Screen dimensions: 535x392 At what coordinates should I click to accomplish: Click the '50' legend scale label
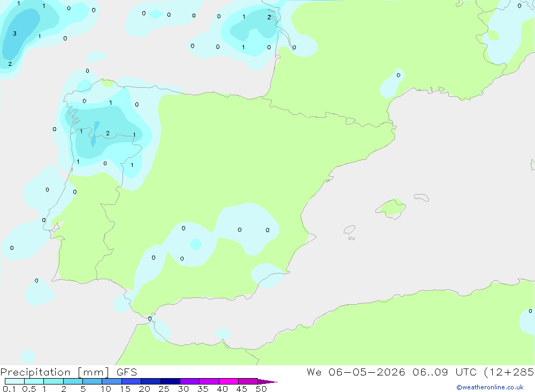click(x=262, y=389)
